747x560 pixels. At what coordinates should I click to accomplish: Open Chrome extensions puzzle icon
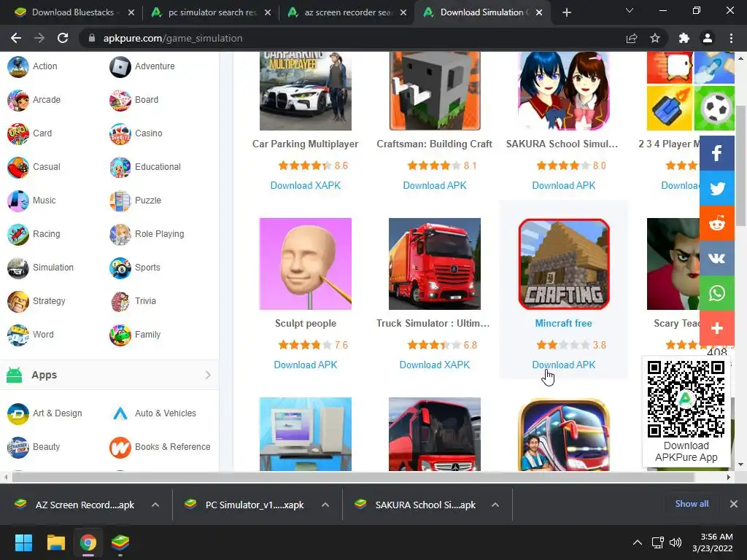[684, 38]
